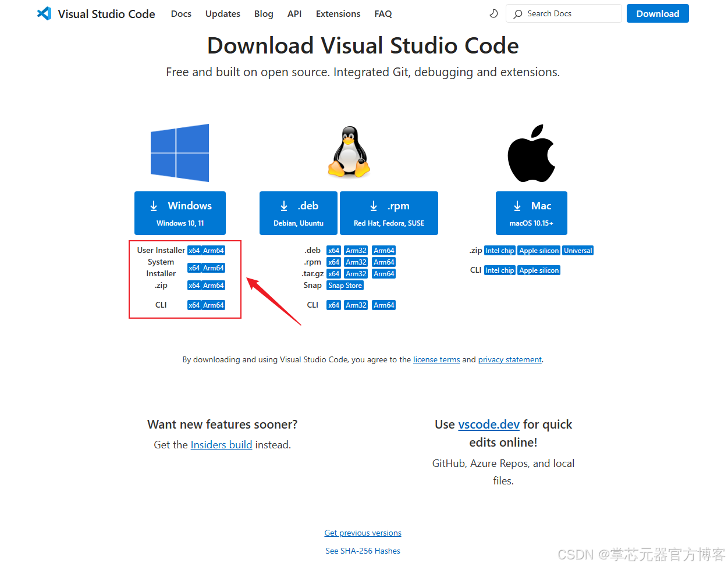Open the API navigation link
The width and height of the screenshot is (728, 567).
294,13
